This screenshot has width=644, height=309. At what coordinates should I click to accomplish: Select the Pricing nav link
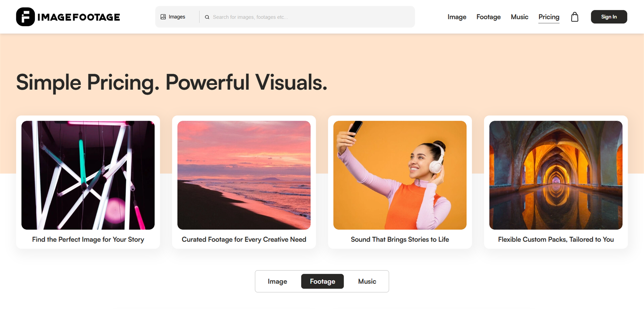tap(549, 17)
